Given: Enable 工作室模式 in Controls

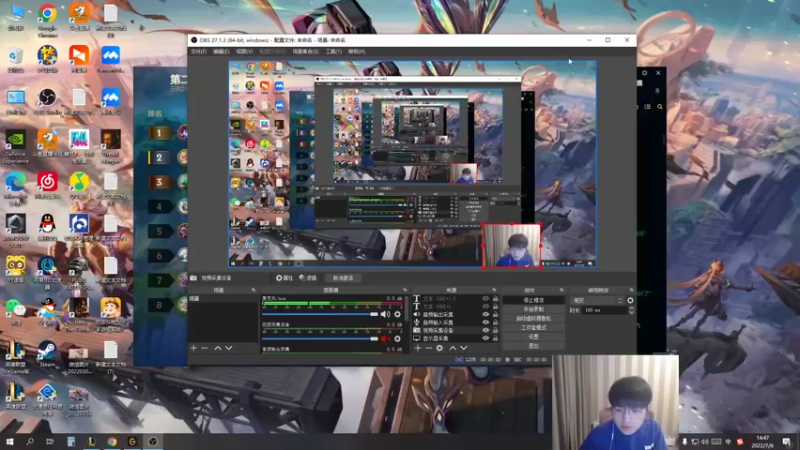Looking at the screenshot, I should coord(534,328).
